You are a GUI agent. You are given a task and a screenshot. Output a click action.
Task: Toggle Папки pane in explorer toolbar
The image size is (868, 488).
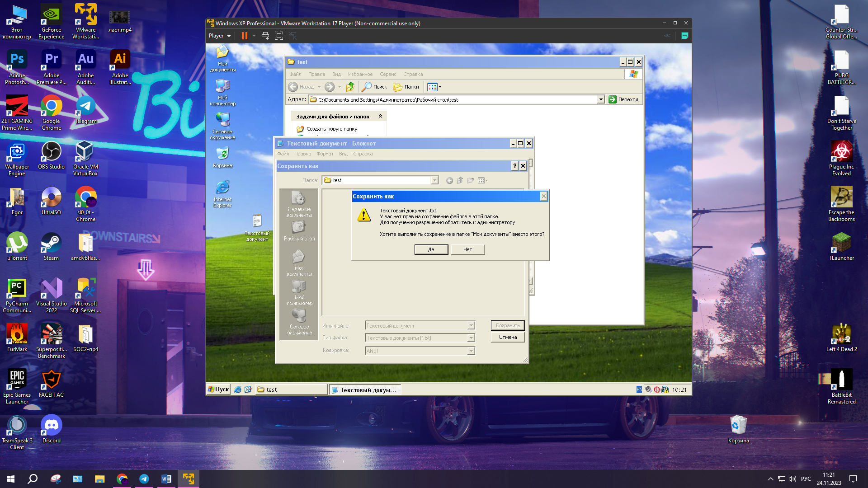(x=406, y=87)
